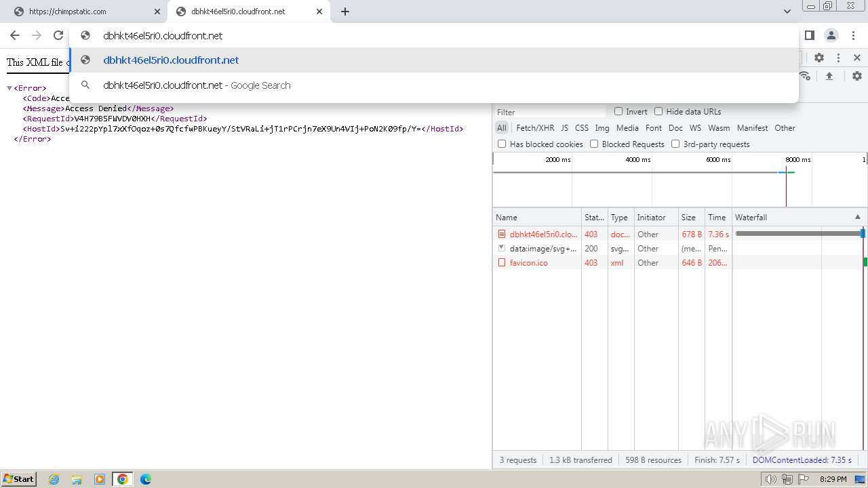868x488 pixels.
Task: Filter by Media requests
Action: 627,128
